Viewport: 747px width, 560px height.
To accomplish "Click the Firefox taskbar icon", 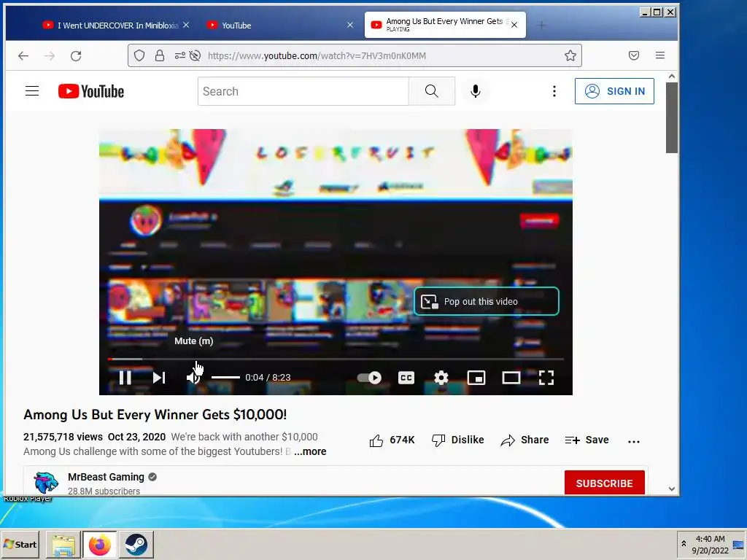I will [99, 544].
